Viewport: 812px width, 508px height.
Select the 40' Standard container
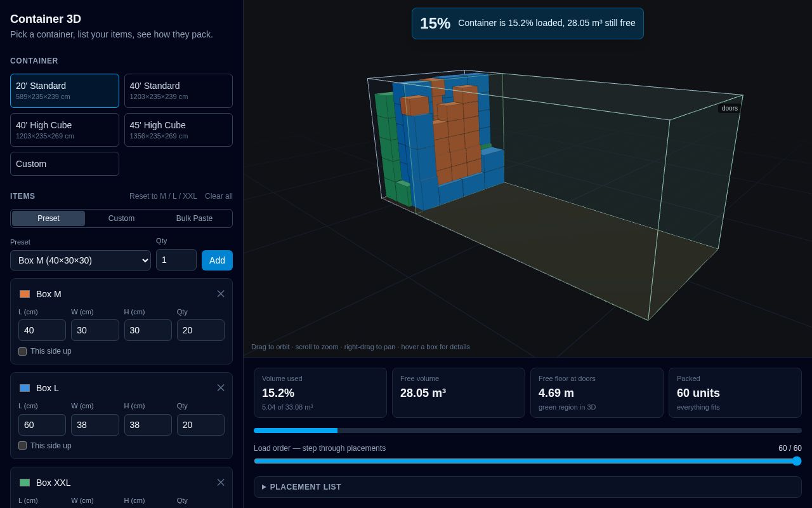[178, 91]
